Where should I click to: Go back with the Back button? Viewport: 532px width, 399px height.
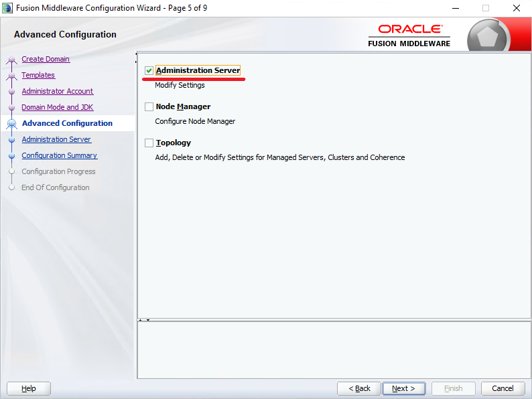pos(359,388)
